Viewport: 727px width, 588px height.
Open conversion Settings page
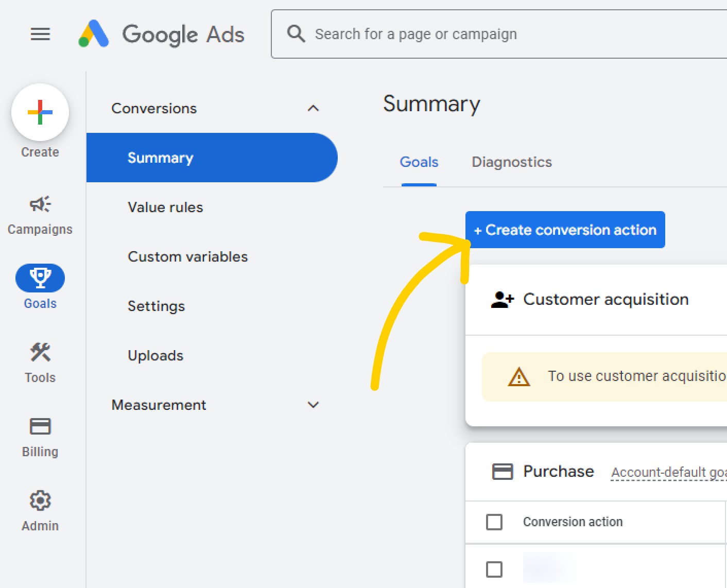(156, 306)
